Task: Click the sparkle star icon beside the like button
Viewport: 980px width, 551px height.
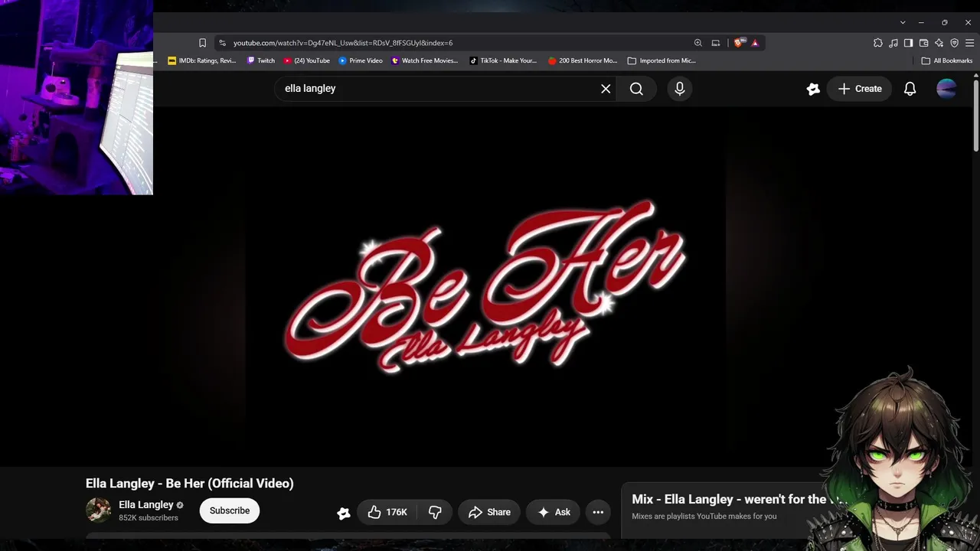Action: [x=344, y=513]
